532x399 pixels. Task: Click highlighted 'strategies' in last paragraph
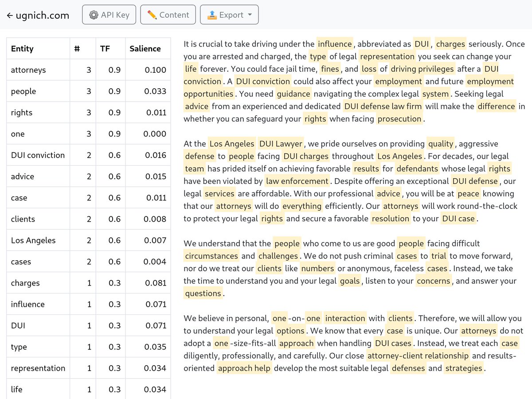464,368
